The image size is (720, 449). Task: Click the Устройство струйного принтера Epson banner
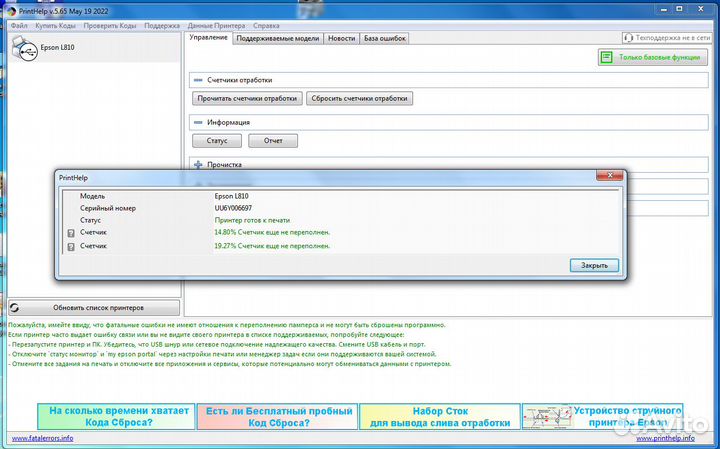click(602, 416)
